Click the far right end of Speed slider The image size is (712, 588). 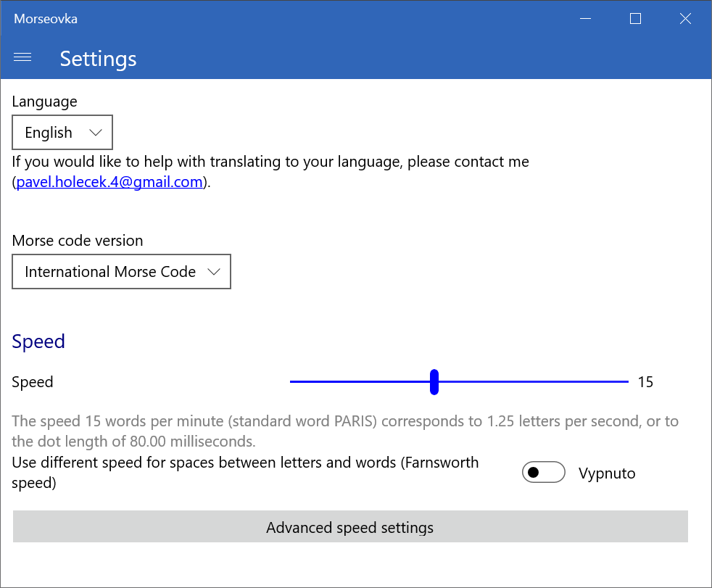click(x=626, y=381)
